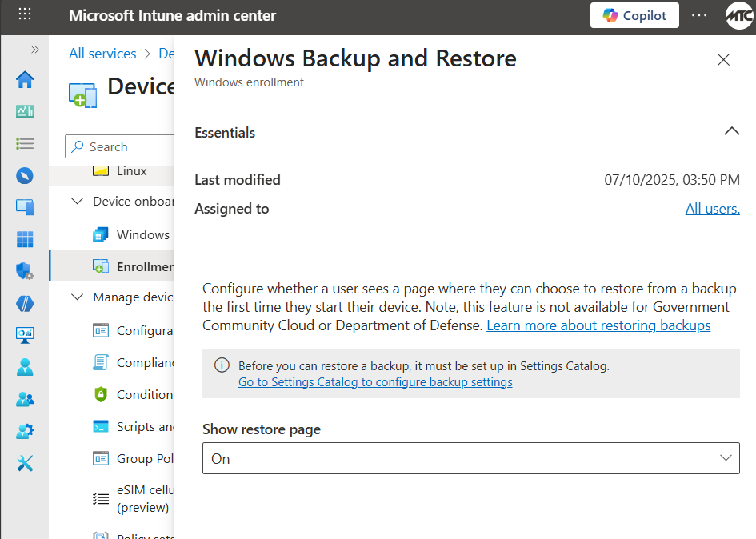The image size is (756, 539).
Task: Open the Groups people icon
Action: 25,399
